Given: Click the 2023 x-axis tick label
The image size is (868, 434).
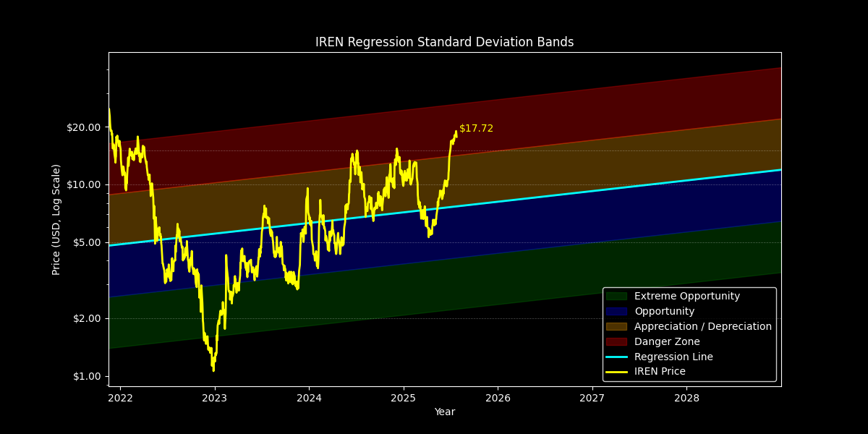Looking at the screenshot, I should (214, 398).
